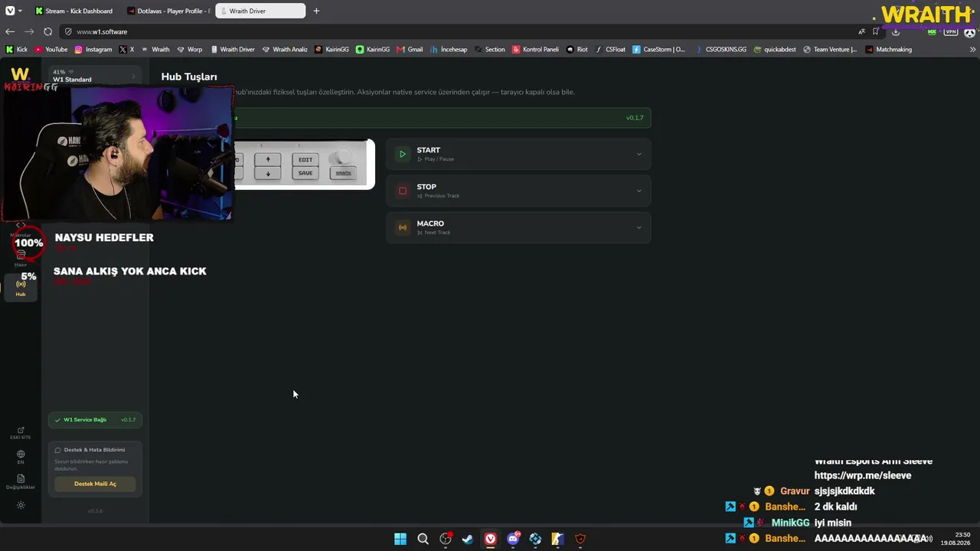Open the Worp bookmark

[190, 50]
